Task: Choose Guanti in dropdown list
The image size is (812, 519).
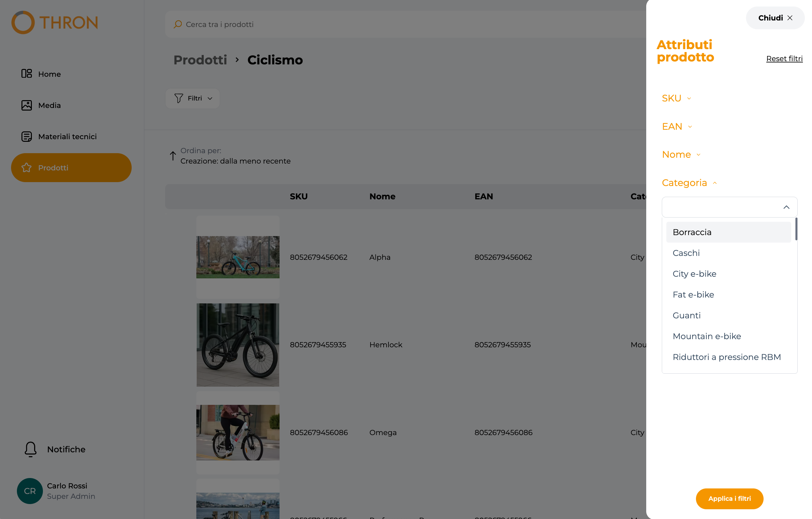Action: [728, 315]
